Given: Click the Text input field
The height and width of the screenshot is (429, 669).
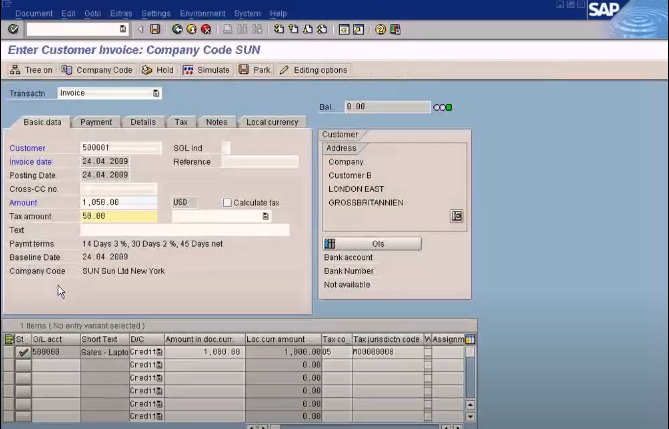Looking at the screenshot, I should click(185, 230).
